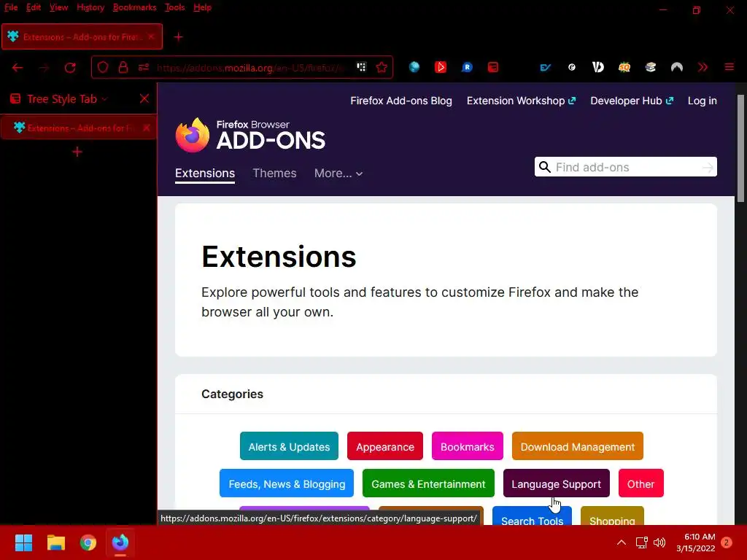Viewport: 747px width, 560px height.
Task: Open the Games & Entertainment category
Action: click(428, 483)
